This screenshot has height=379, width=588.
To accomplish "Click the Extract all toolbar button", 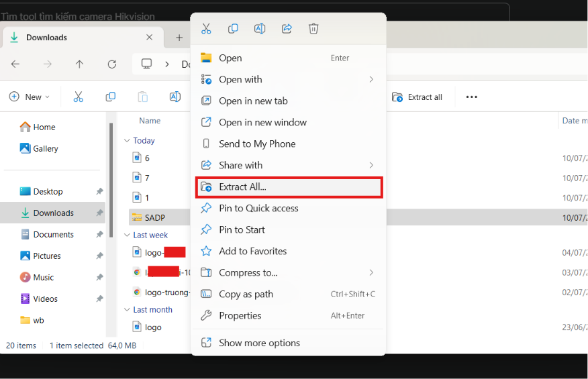I will pos(417,97).
